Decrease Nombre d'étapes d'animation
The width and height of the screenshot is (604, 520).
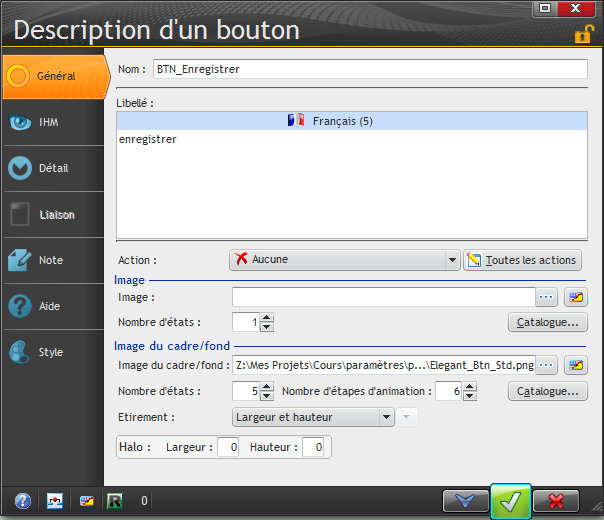[470, 396]
